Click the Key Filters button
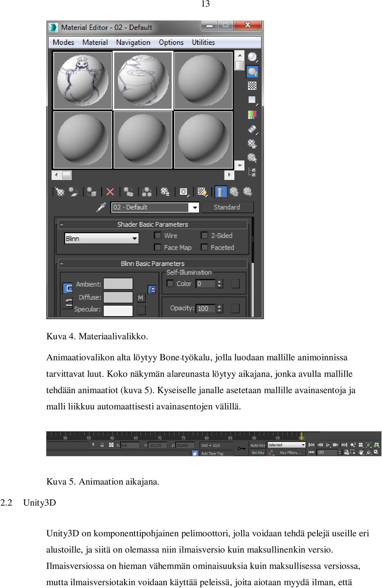 pos(290,453)
